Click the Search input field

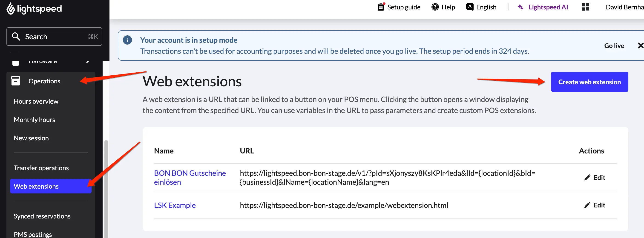tap(54, 37)
